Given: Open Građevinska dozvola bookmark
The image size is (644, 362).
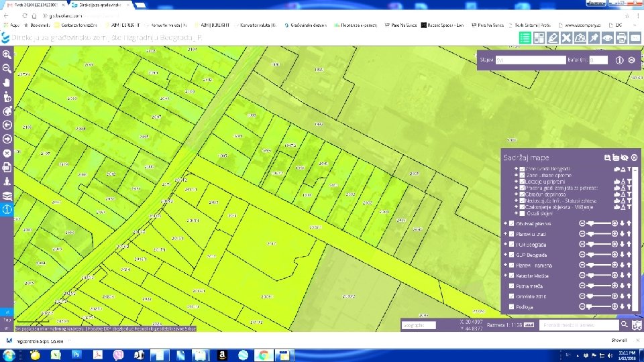Looking at the screenshot, I should tap(306, 25).
